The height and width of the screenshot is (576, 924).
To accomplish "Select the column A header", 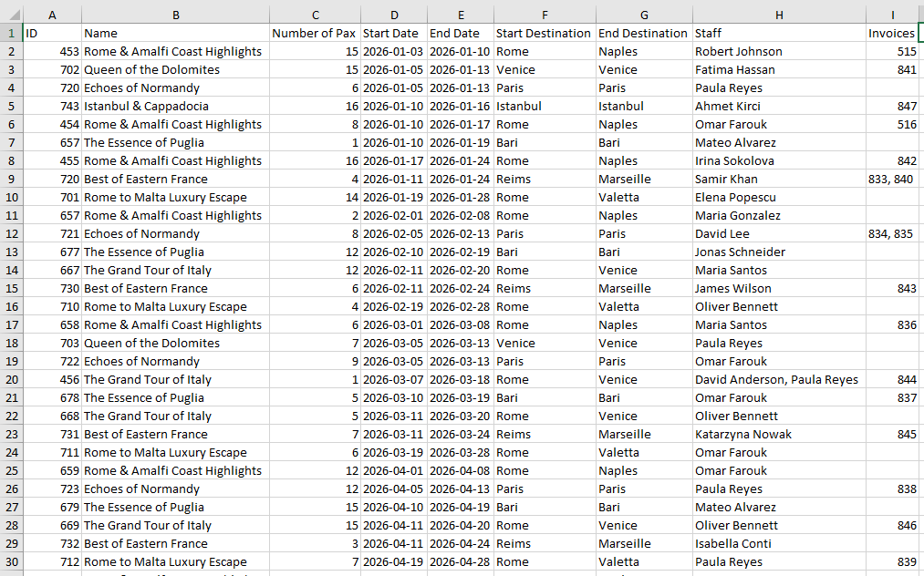I will [51, 15].
